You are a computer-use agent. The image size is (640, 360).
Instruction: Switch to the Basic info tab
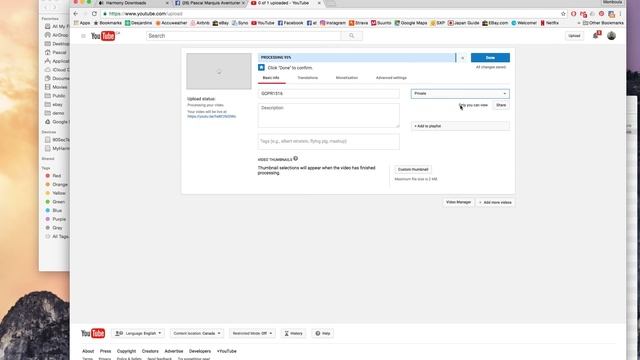[x=271, y=78]
